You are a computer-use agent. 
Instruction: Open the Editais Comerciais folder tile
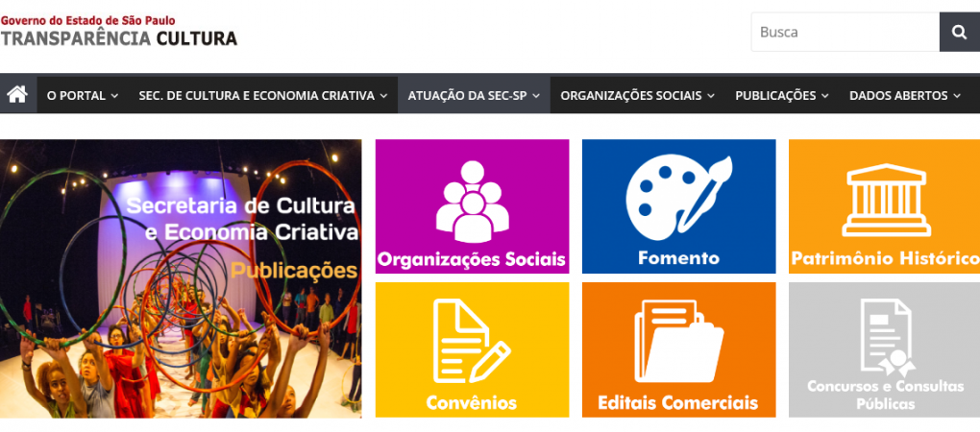click(678, 349)
